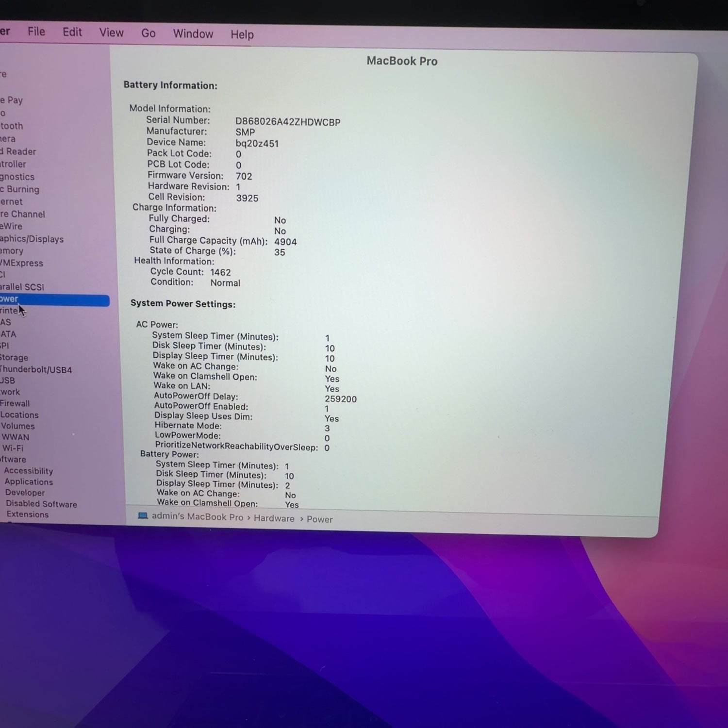The height and width of the screenshot is (728, 728).
Task: Select Storage in the hardware list
Action: point(14,358)
